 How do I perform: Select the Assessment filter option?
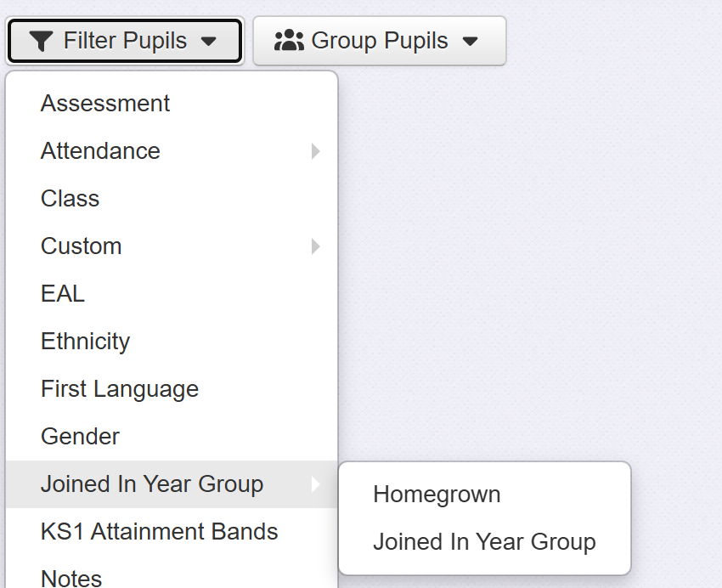pos(105,104)
